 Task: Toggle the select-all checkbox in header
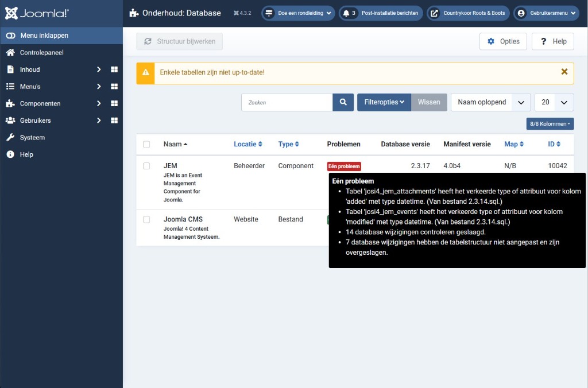click(x=146, y=144)
